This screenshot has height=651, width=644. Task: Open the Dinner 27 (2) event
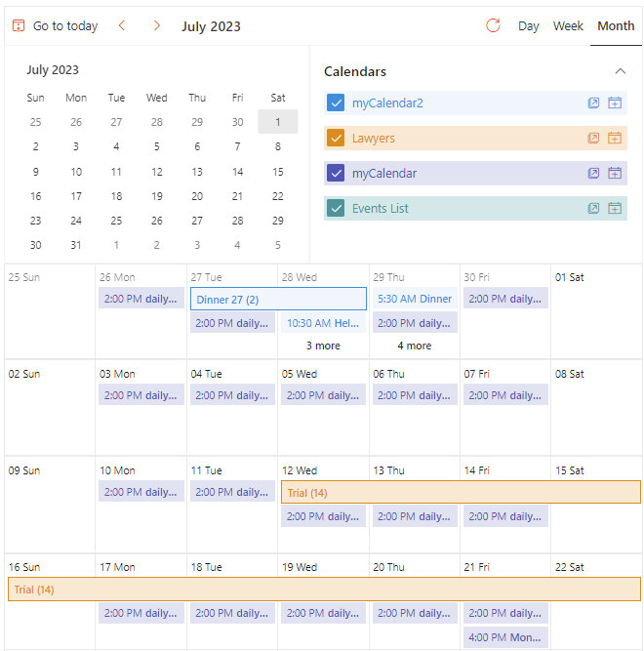coord(278,299)
